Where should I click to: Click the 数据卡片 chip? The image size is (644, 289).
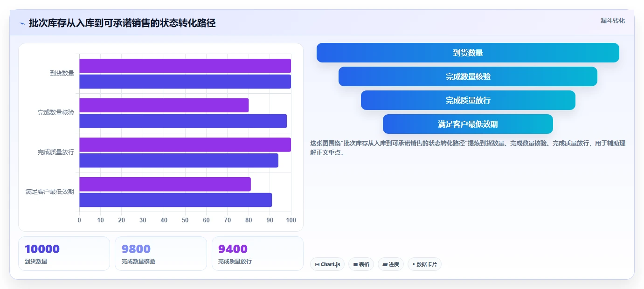click(x=424, y=264)
